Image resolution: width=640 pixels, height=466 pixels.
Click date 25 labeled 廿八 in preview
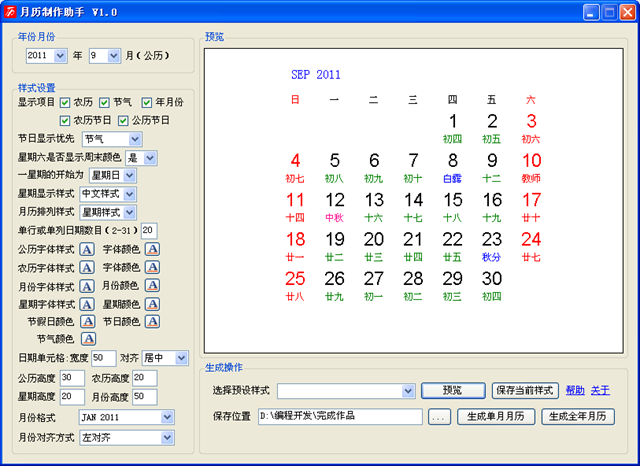pyautogui.click(x=295, y=286)
